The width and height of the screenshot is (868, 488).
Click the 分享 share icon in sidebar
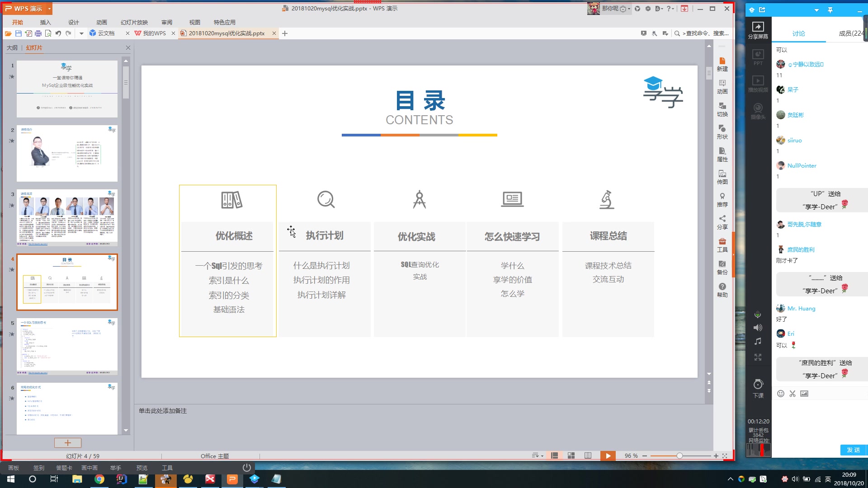(x=722, y=222)
